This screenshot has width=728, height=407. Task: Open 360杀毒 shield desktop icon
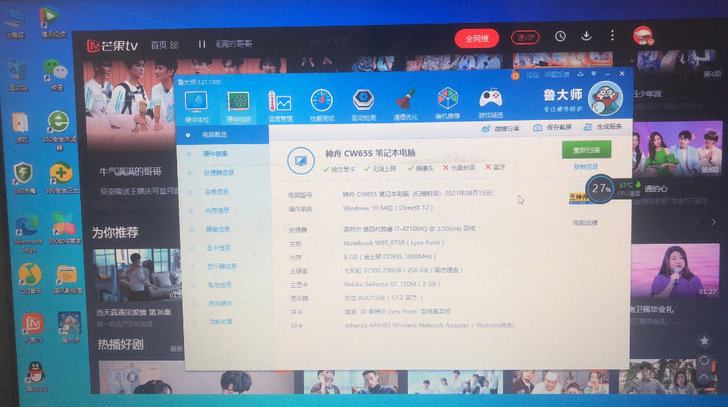(x=23, y=173)
